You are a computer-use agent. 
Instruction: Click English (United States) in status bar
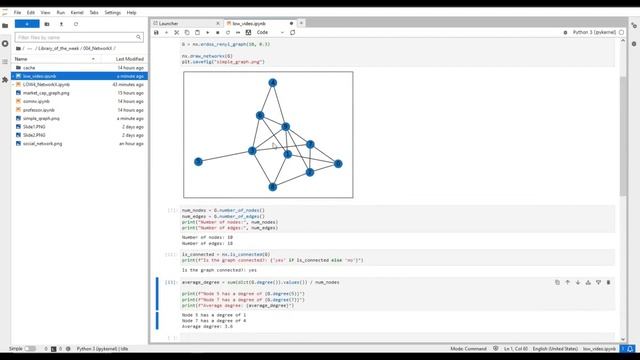[555, 349]
